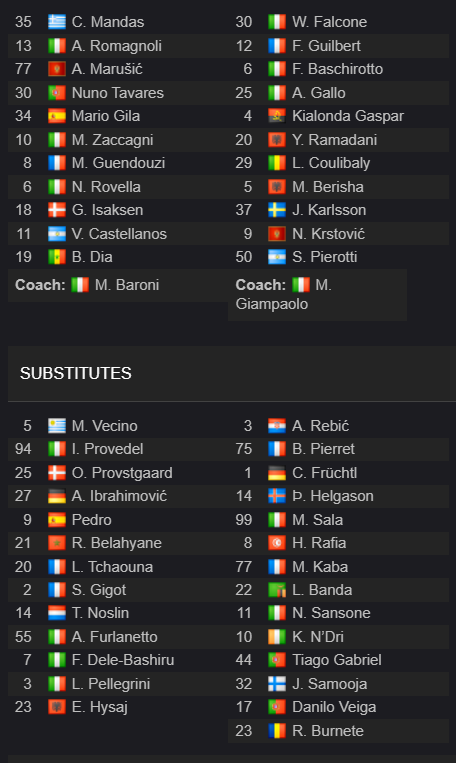456x763 pixels.
Task: Click the Swedish flag beside J. Karlsson
Action: point(277,210)
